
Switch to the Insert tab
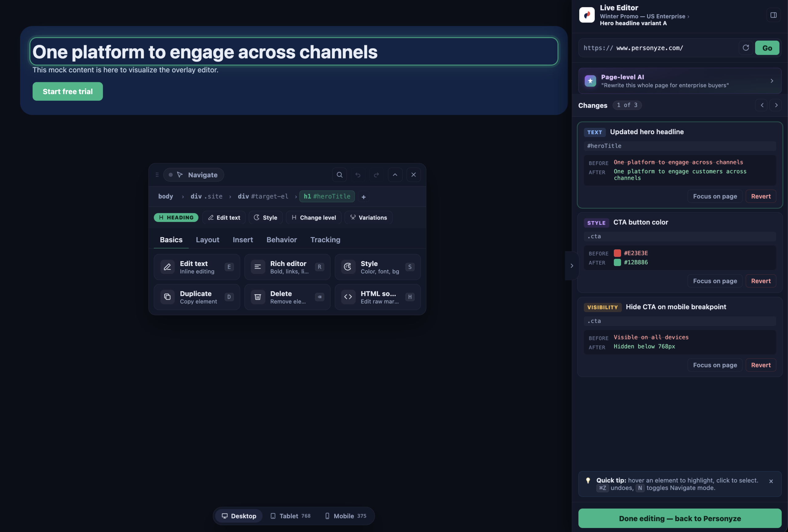(243, 240)
